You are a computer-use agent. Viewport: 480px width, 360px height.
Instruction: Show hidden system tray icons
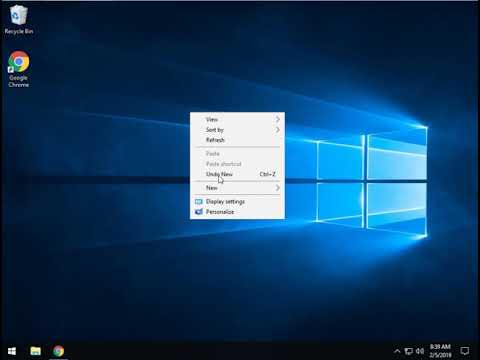coord(397,351)
